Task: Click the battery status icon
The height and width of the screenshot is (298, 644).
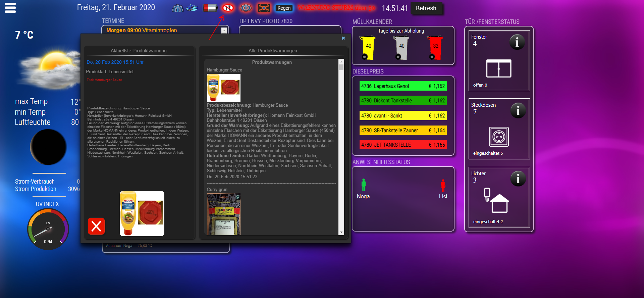Action: tap(210, 8)
